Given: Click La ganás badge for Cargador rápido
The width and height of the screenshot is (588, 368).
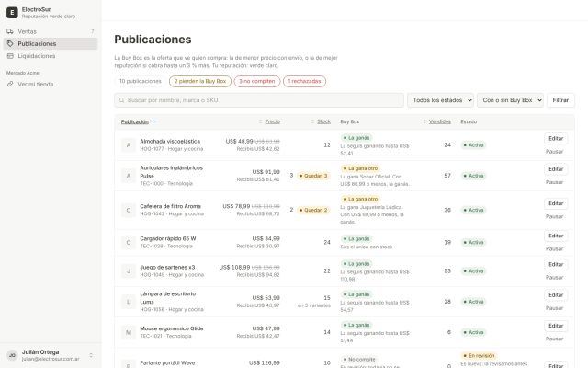Looking at the screenshot, I should (x=356, y=239).
